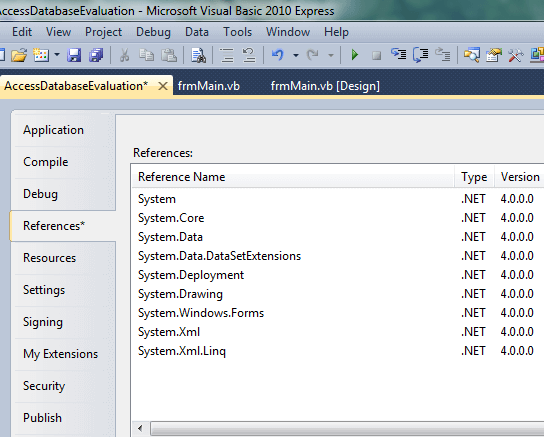Click the Step Into icon

point(399,54)
